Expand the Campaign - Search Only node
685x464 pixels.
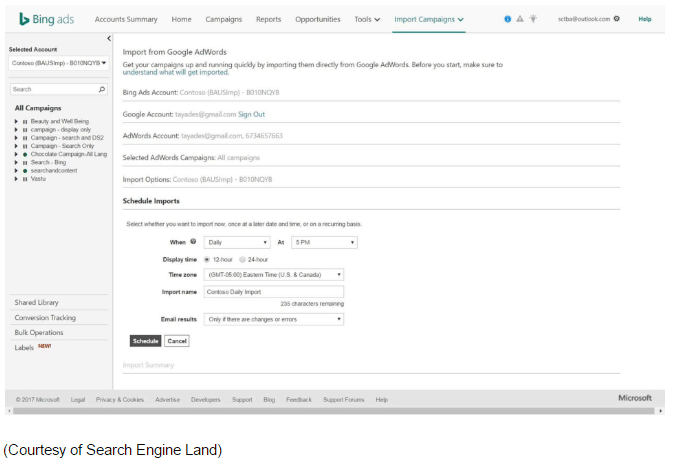click(x=16, y=146)
